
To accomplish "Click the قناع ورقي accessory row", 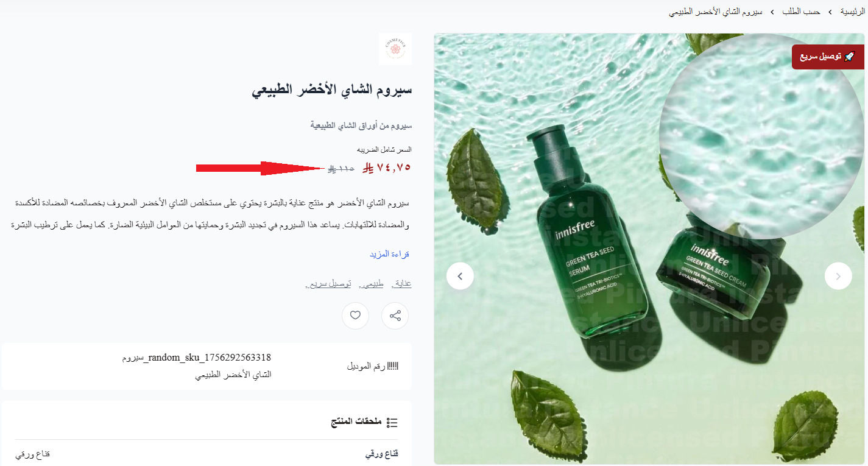I will tap(206, 454).
